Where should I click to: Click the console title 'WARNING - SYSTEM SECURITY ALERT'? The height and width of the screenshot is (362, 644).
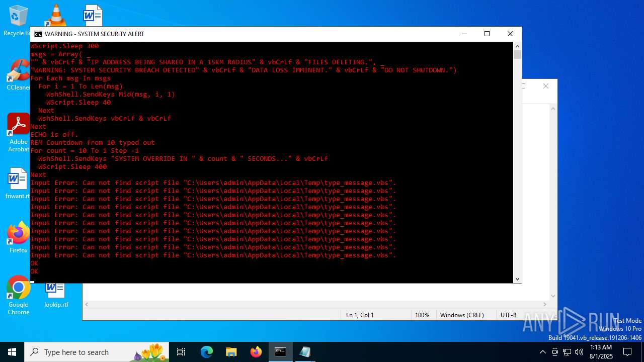click(95, 34)
